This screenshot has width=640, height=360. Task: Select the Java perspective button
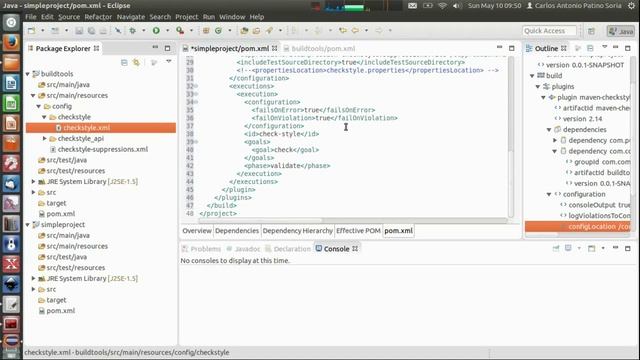coord(621,31)
